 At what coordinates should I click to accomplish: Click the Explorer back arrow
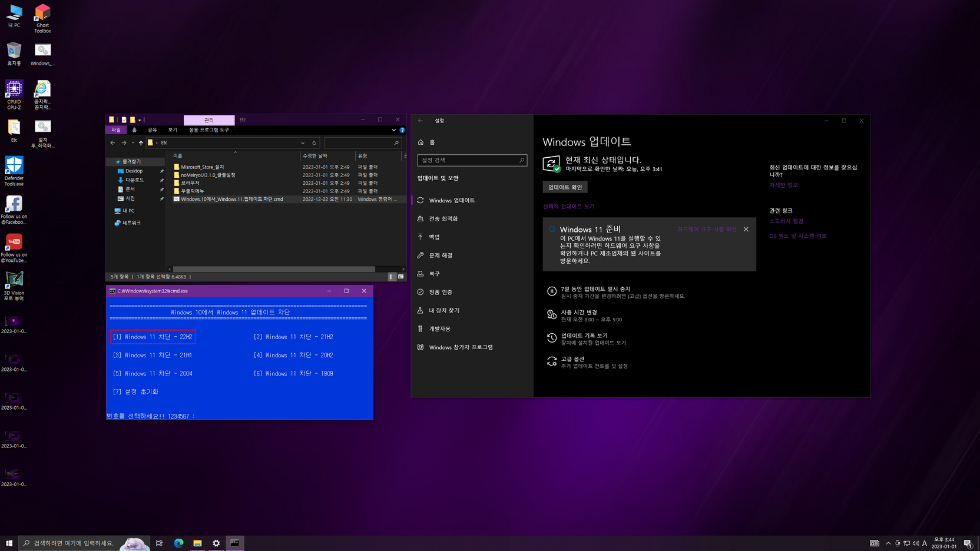(112, 142)
